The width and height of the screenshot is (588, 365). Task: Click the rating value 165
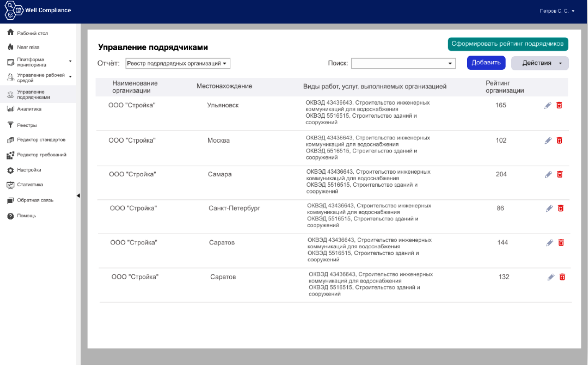point(501,105)
